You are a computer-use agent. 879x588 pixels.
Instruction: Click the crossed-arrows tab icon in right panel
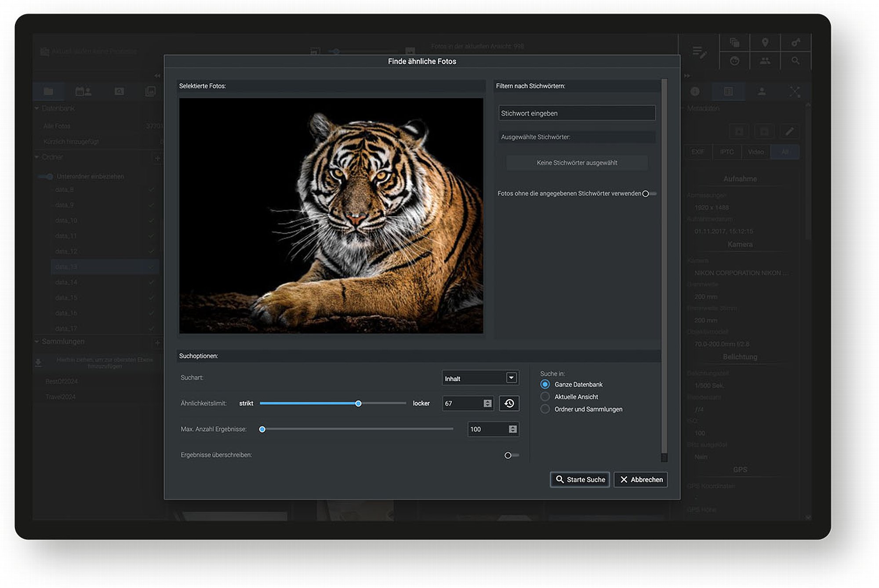[795, 91]
